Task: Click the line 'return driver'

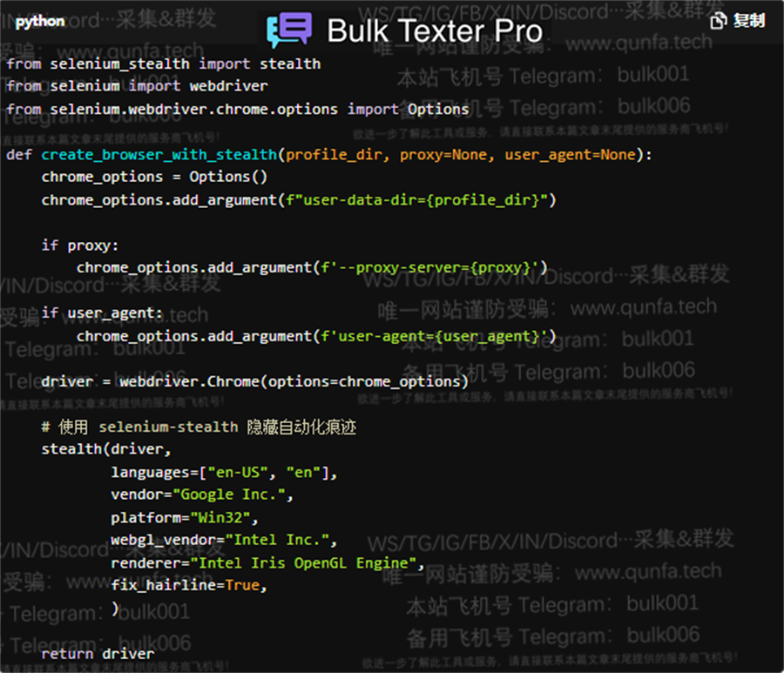Action: pos(98,654)
